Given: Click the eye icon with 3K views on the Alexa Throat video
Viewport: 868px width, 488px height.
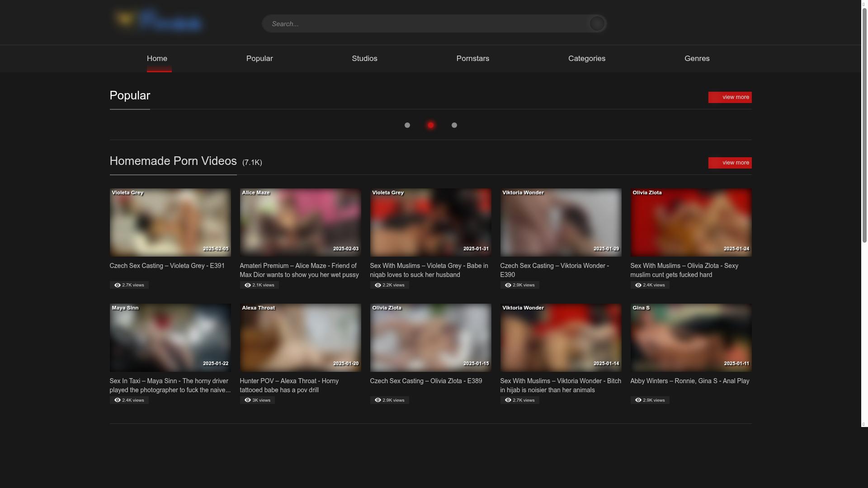Looking at the screenshot, I should [x=247, y=400].
